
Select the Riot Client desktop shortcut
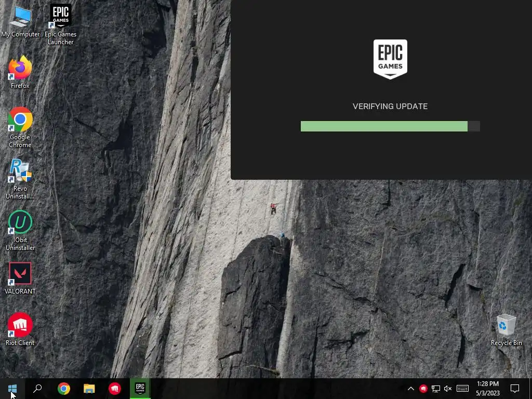click(20, 329)
